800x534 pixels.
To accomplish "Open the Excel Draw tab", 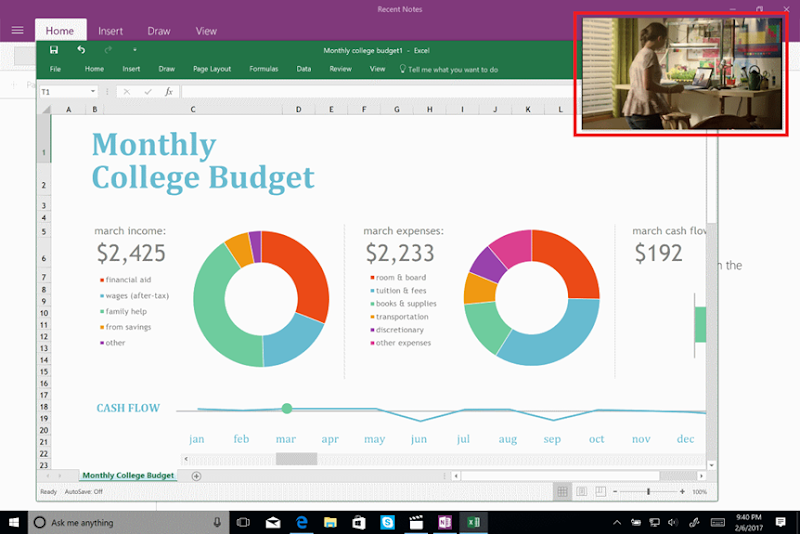I will click(x=166, y=69).
